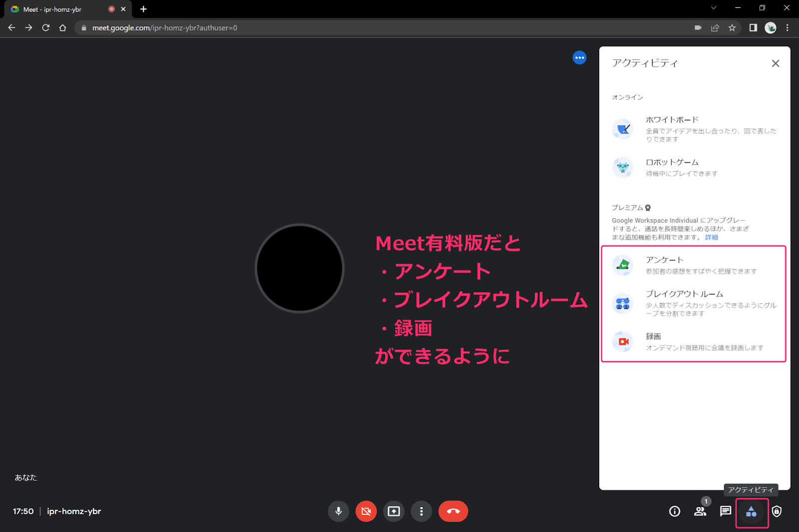Click the 詳細 link

coord(711,238)
